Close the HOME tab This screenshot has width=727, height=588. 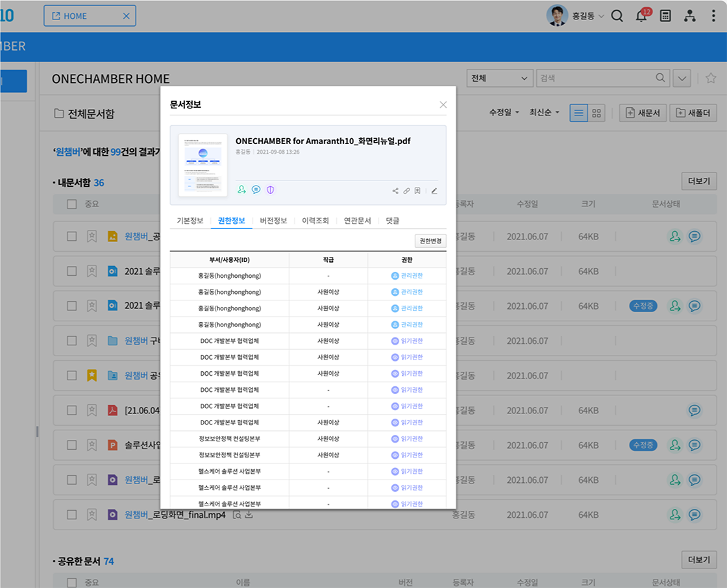[126, 16]
